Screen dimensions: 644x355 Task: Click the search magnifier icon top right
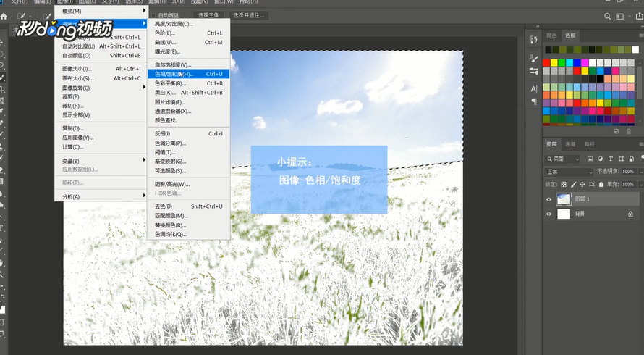point(607,17)
